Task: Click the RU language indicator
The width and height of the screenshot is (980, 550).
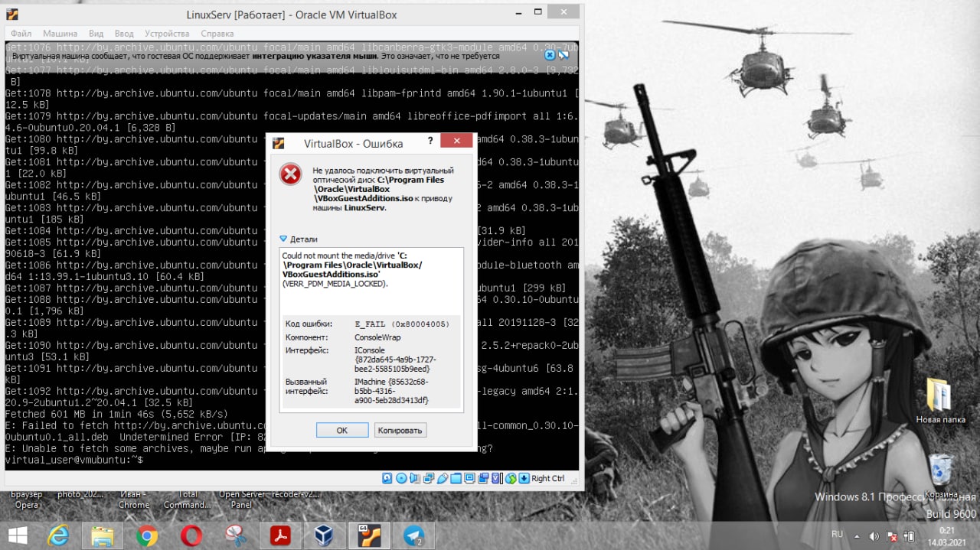Action: point(837,534)
